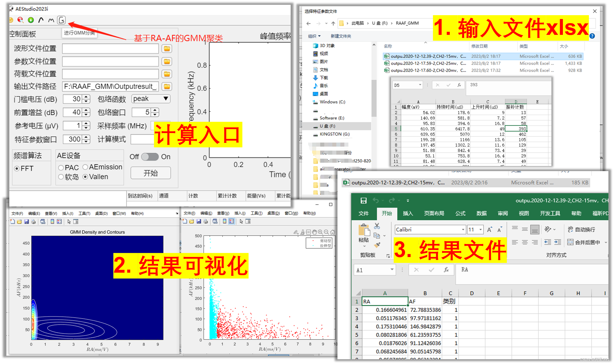Open the folder browser for 波形文件位置
This screenshot has height=364, width=614.
[167, 48]
